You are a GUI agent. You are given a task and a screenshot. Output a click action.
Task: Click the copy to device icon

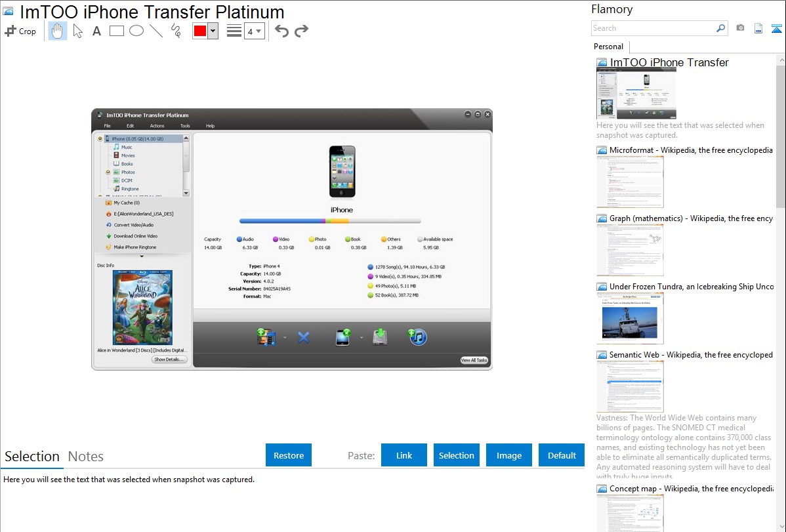point(343,337)
